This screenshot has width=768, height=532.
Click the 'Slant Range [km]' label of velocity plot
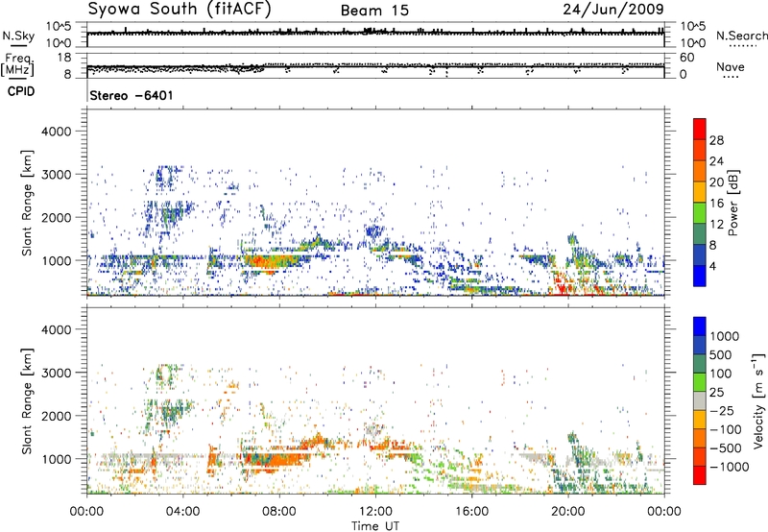pos(27,400)
